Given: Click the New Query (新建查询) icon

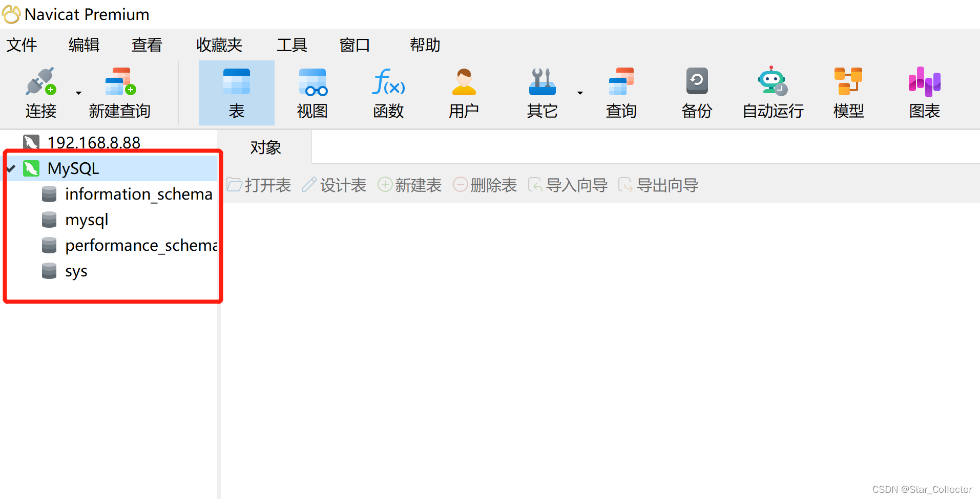Looking at the screenshot, I should coord(120,82).
